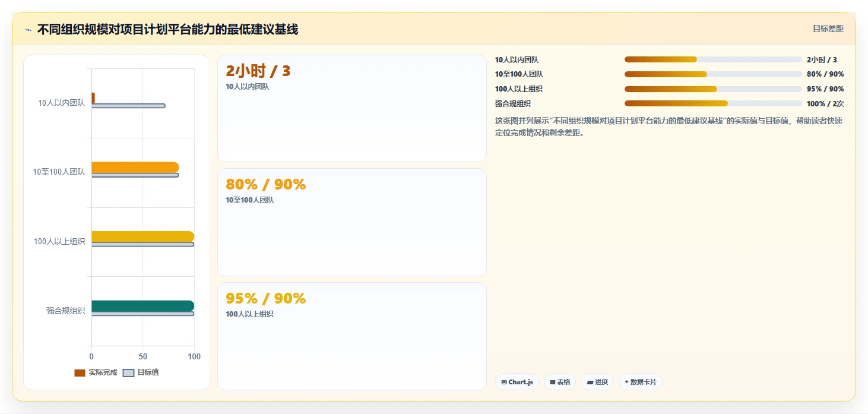Click the gray 目标值 legend color box
This screenshot has width=868, height=414.
(x=128, y=373)
